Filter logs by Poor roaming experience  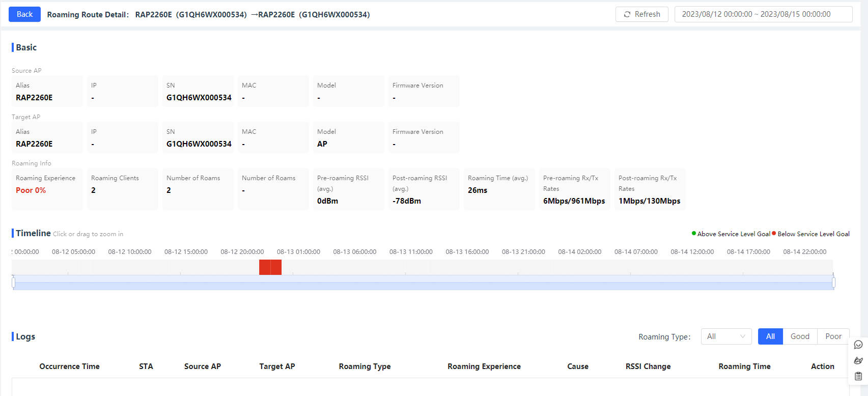(x=833, y=336)
